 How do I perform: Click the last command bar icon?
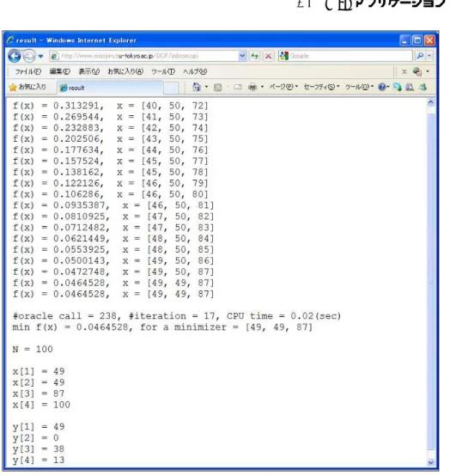point(423,88)
